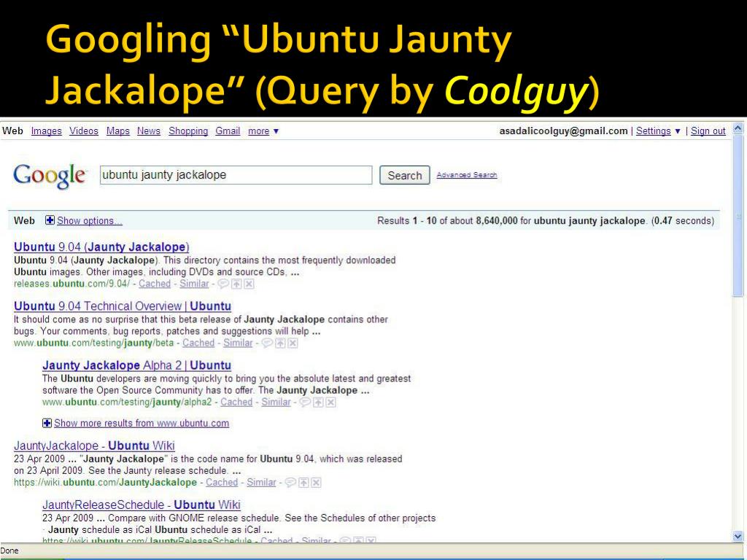Open Gmail in top navigation
This screenshot has height=560, width=747.
click(228, 131)
